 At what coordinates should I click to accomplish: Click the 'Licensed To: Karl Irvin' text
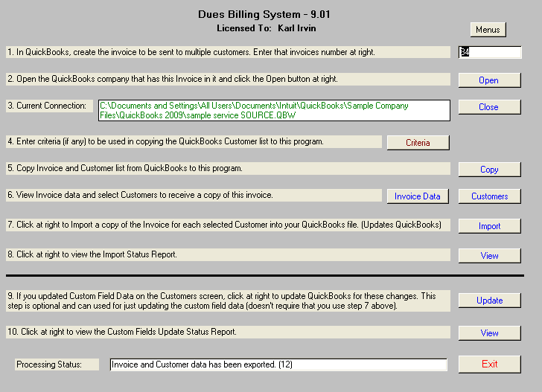pyautogui.click(x=267, y=28)
